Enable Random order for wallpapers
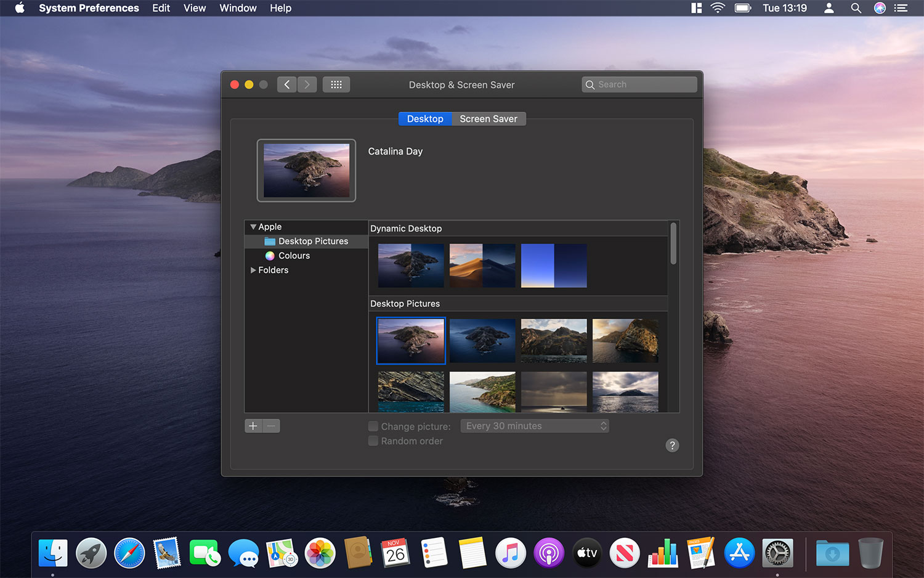 (x=373, y=441)
